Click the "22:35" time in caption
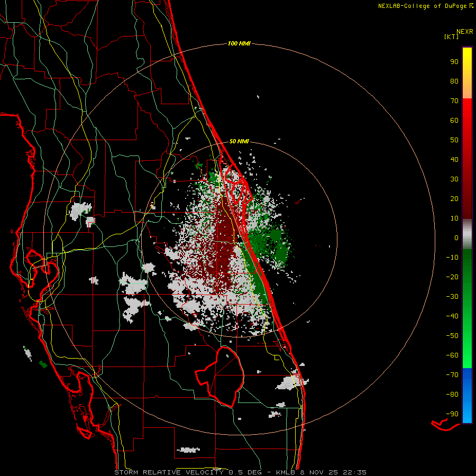This screenshot has width=476, height=476. 354,472
